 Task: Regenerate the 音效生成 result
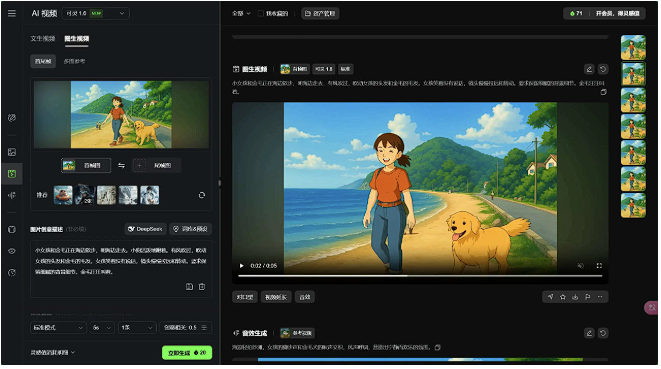coord(603,333)
